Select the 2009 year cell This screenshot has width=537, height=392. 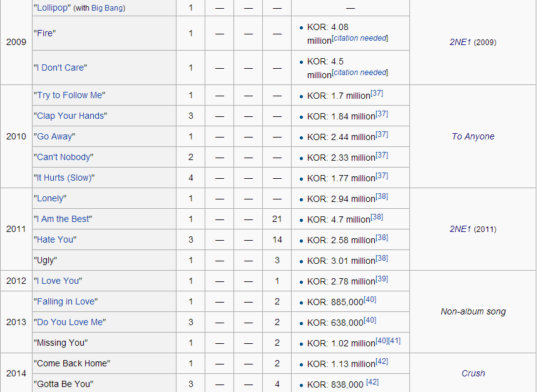point(16,42)
